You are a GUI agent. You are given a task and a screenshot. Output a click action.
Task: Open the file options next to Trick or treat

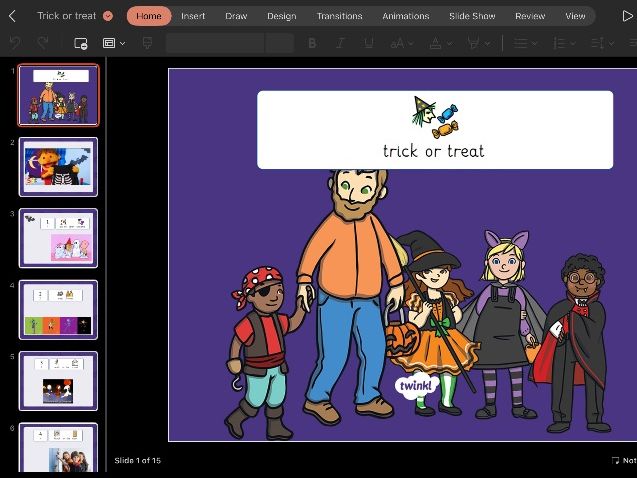pyautogui.click(x=108, y=16)
